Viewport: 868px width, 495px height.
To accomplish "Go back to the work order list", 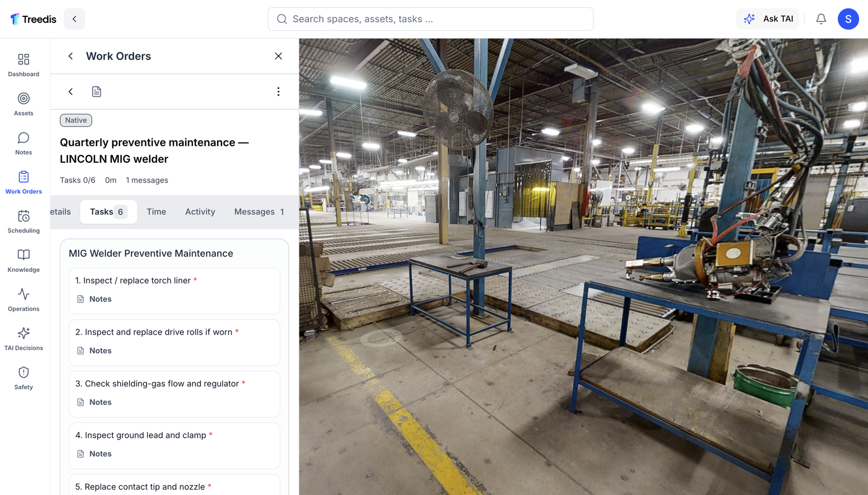I will click(71, 92).
